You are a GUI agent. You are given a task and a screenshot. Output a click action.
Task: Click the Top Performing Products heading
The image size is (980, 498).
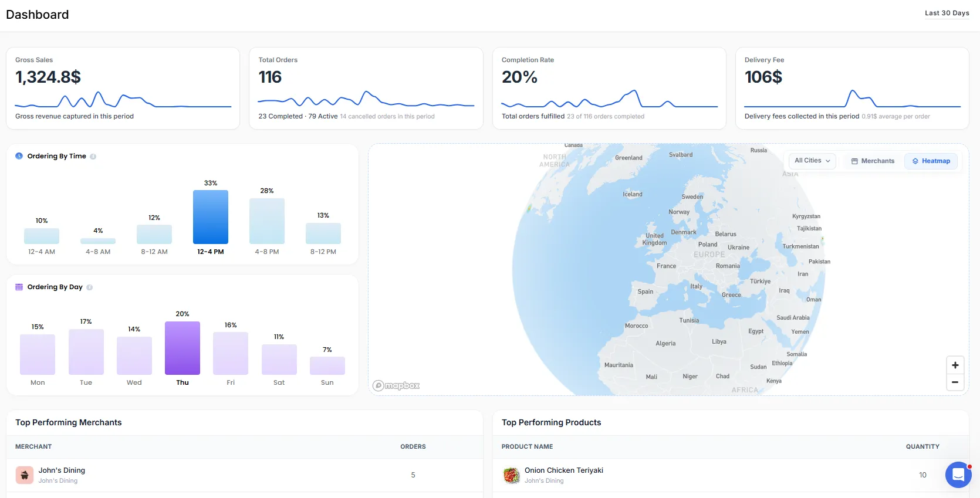pyautogui.click(x=551, y=422)
